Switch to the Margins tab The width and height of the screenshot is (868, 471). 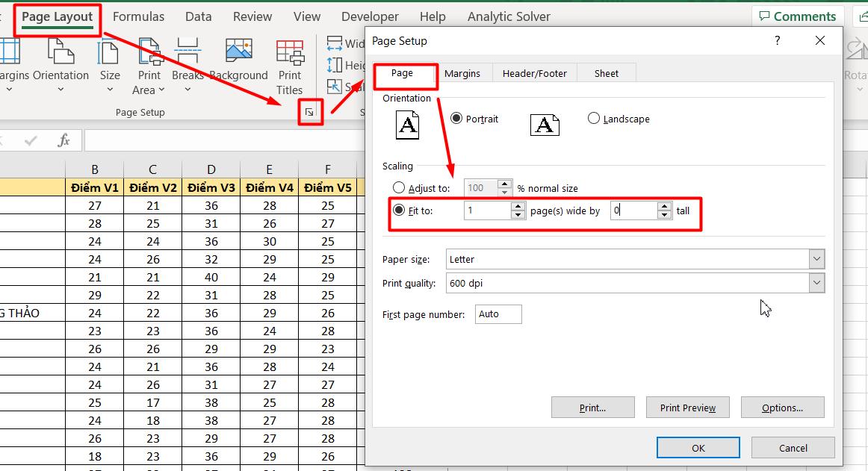pos(462,73)
